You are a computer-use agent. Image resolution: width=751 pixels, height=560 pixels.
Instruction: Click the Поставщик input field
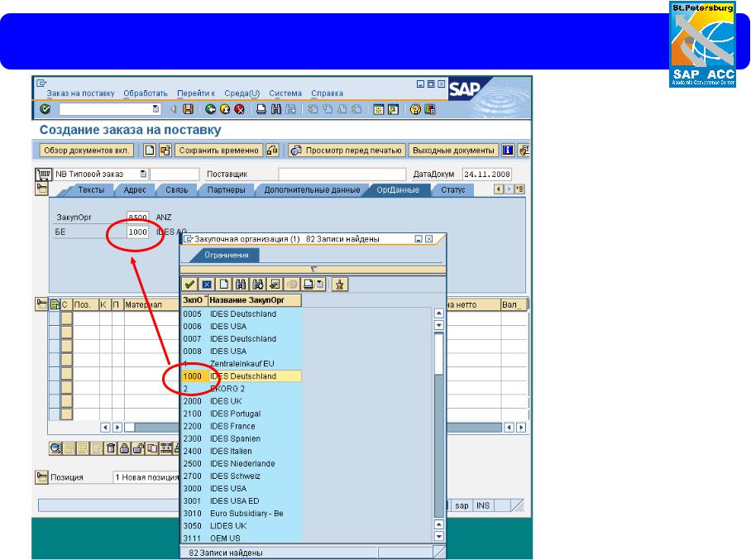tap(342, 174)
